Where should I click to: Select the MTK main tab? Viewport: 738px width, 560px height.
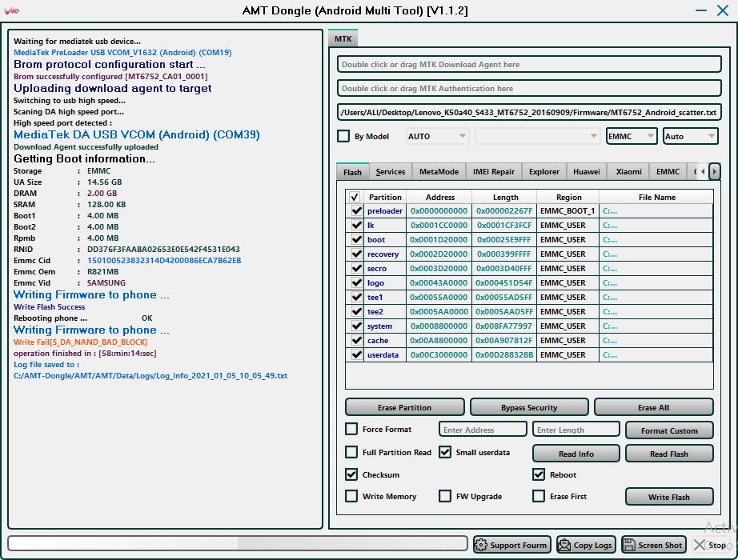click(x=343, y=38)
